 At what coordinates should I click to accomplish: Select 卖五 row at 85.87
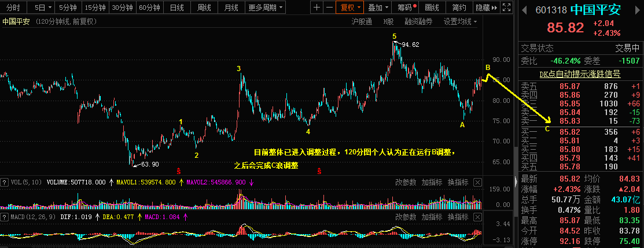click(x=580, y=86)
